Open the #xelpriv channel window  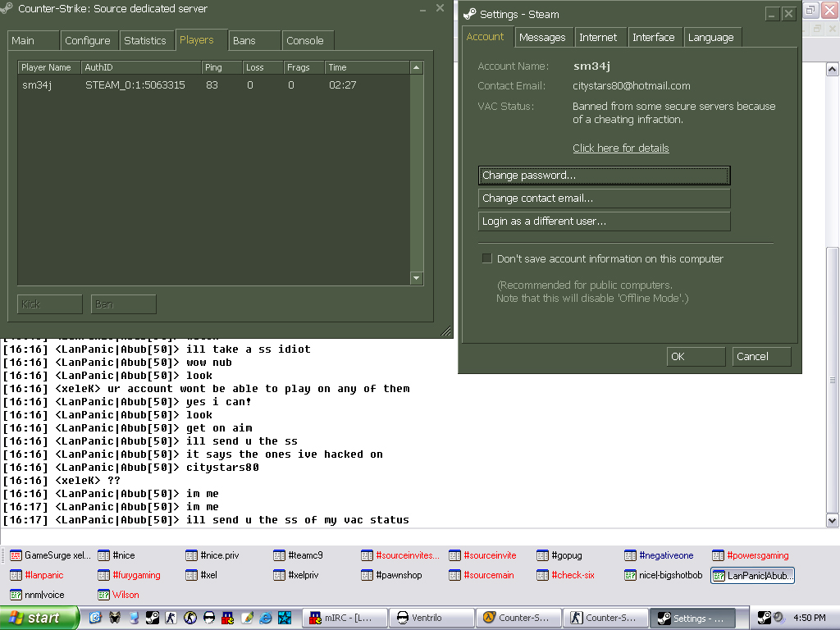296,575
